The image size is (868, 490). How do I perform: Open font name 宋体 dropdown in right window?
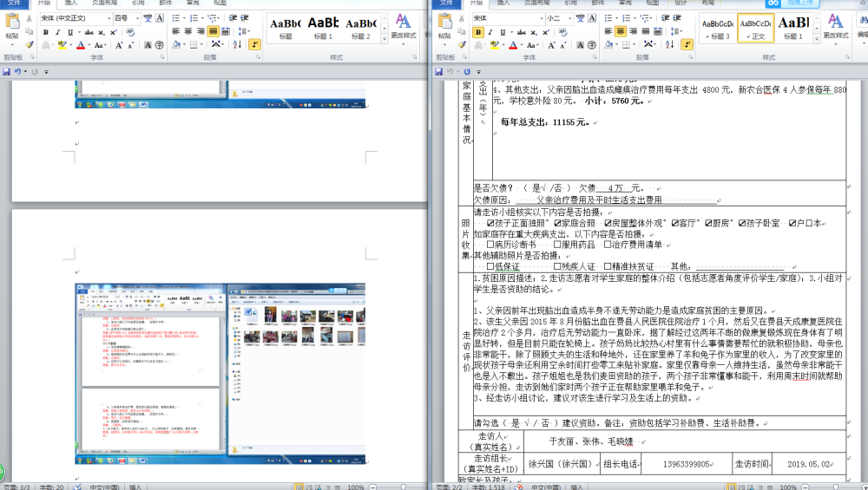[542, 18]
